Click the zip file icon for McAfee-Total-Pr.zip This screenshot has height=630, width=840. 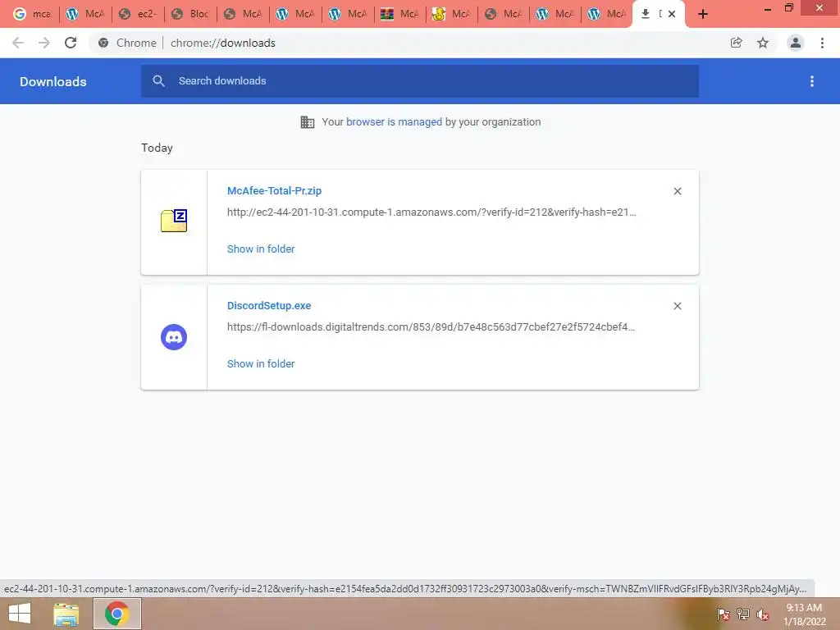click(x=174, y=220)
